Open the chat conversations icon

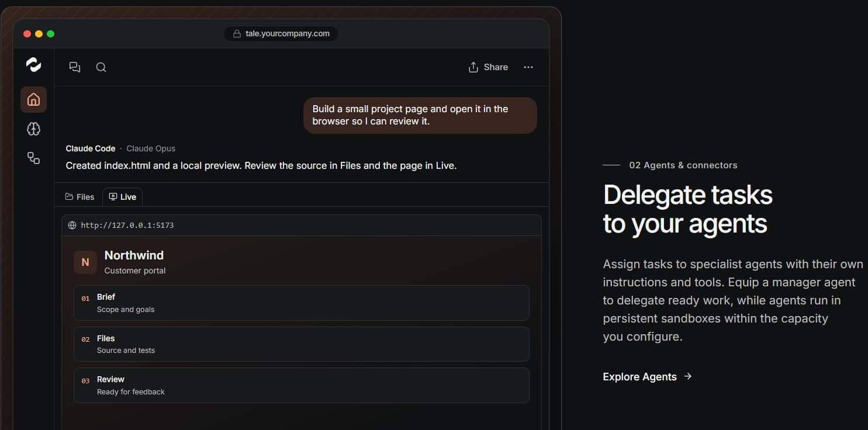(x=75, y=67)
